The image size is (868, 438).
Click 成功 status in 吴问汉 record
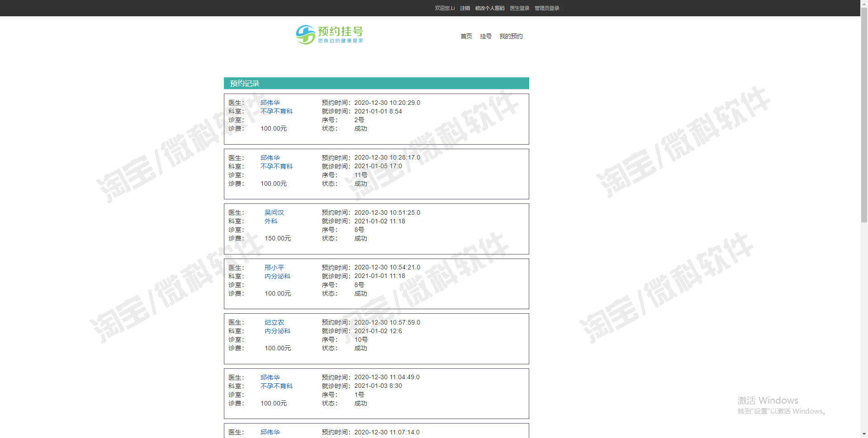[360, 238]
